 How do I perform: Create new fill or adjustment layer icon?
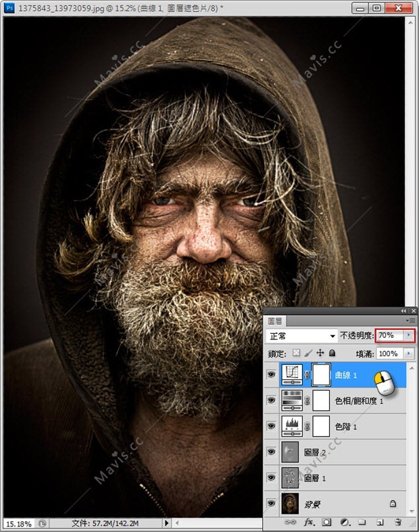pyautogui.click(x=345, y=522)
